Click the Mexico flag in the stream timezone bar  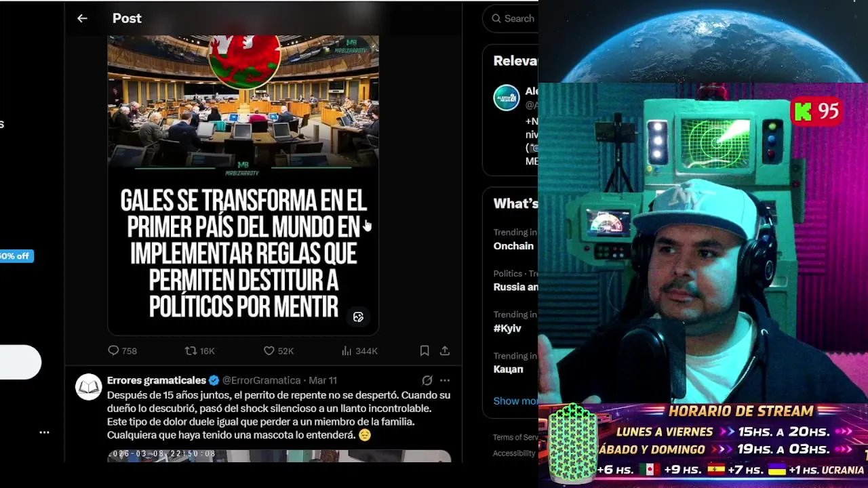click(x=649, y=470)
